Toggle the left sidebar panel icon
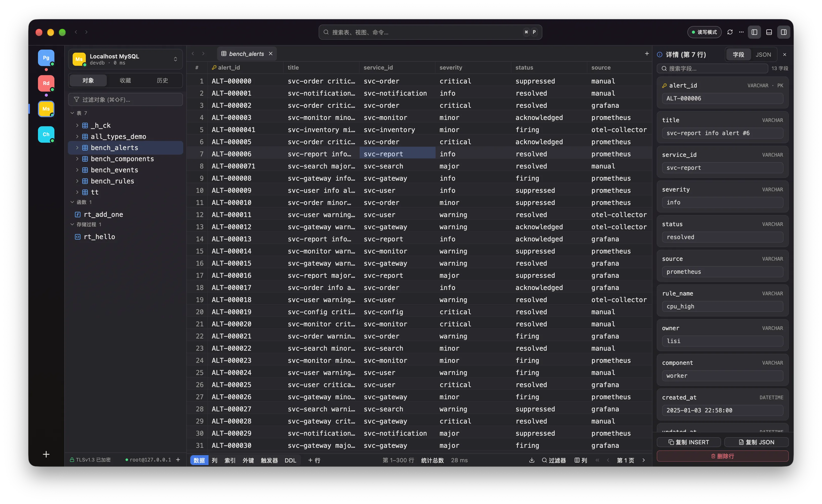 [x=754, y=32]
